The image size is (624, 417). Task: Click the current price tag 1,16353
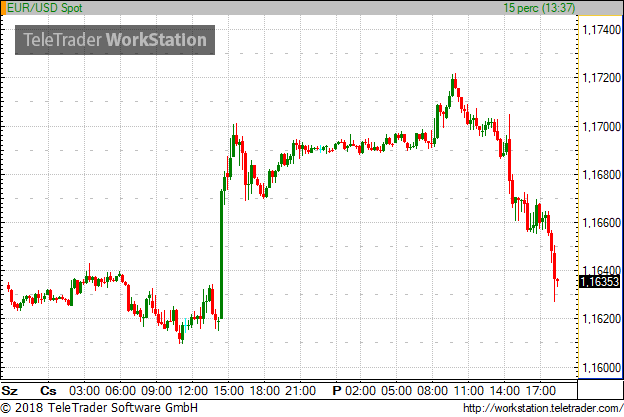tap(600, 281)
